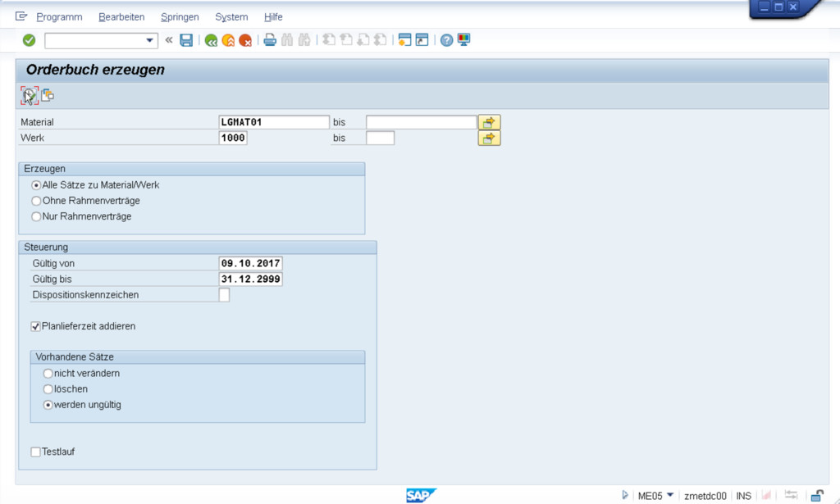The image size is (840, 504).
Task: Click the Find Next binoculars icon
Action: click(304, 40)
